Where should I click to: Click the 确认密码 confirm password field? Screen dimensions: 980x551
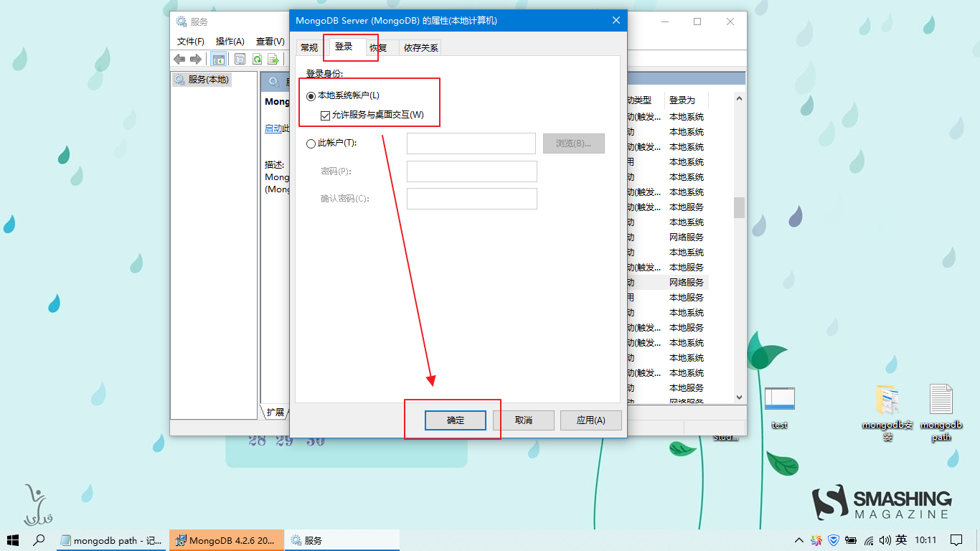(472, 199)
